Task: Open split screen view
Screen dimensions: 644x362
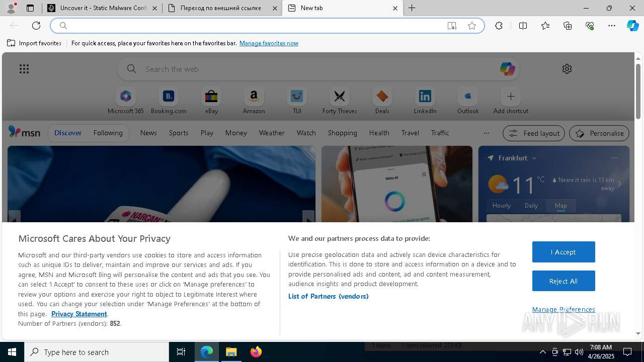Action: click(x=523, y=26)
